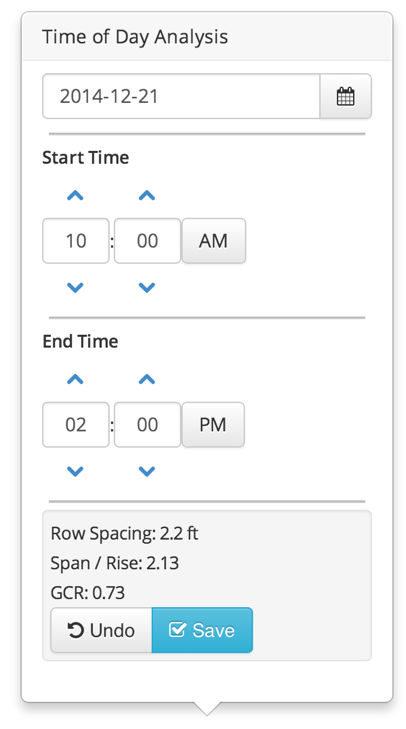406x729 pixels.
Task: Increase the Start Time hour with up chevron
Action: point(75,196)
